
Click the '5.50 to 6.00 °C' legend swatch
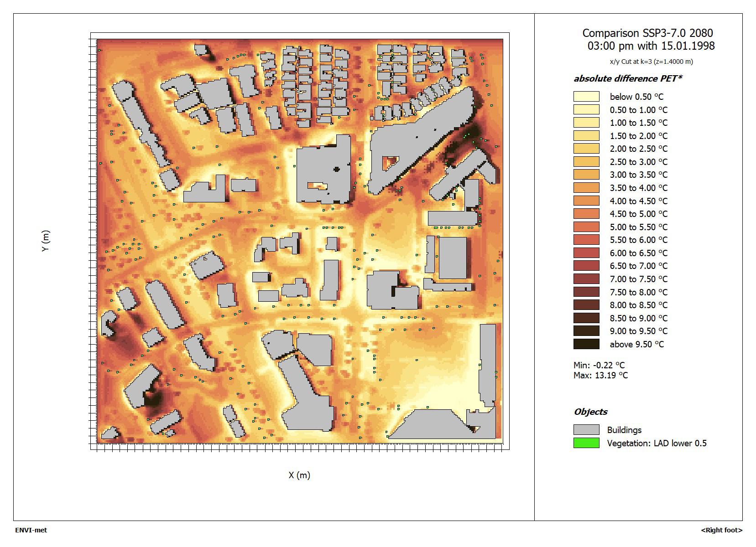click(x=586, y=240)
